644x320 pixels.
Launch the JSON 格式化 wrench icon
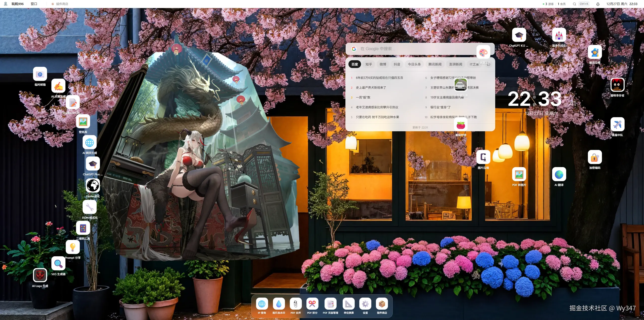[90, 207]
